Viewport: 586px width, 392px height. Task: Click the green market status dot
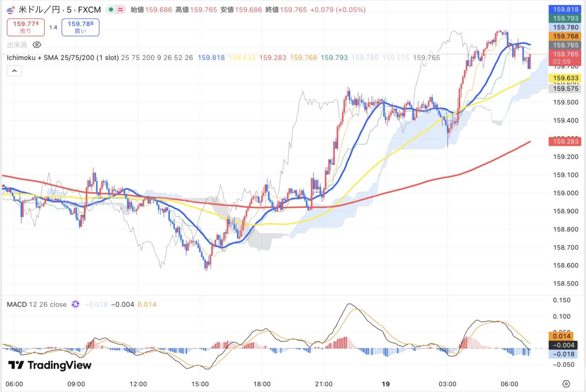coord(112,9)
